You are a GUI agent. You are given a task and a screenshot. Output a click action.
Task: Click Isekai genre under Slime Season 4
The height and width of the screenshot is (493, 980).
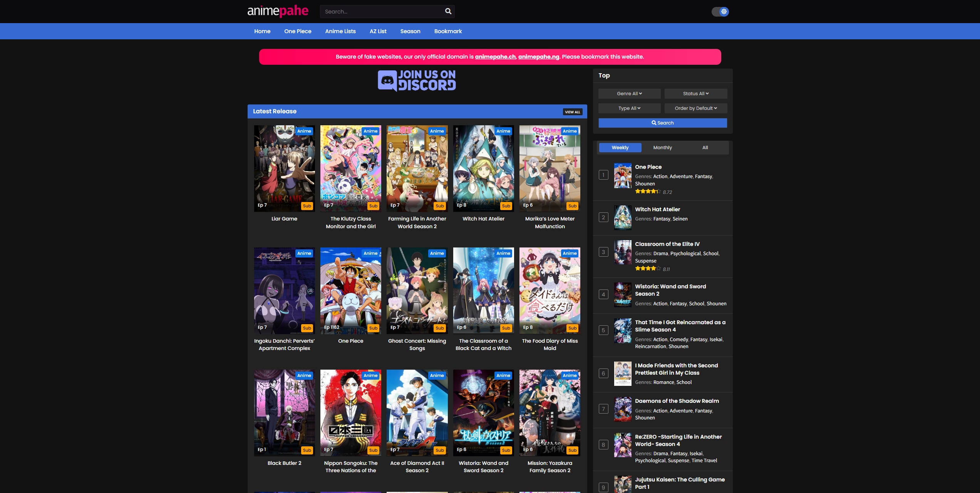(x=716, y=340)
